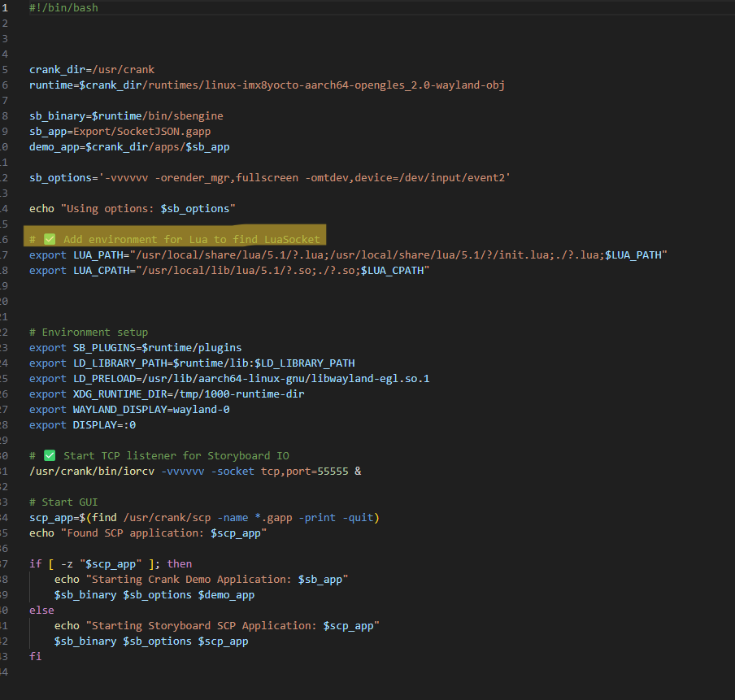The width and height of the screenshot is (735, 700).
Task: Click the else keyword
Action: 41,611
